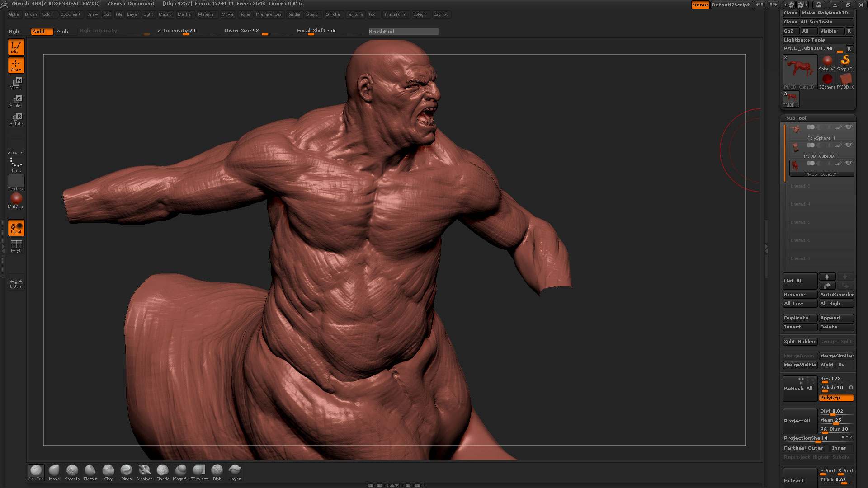Enable Zsub sculpting mode
Screen dimensions: 868x488
(62, 32)
